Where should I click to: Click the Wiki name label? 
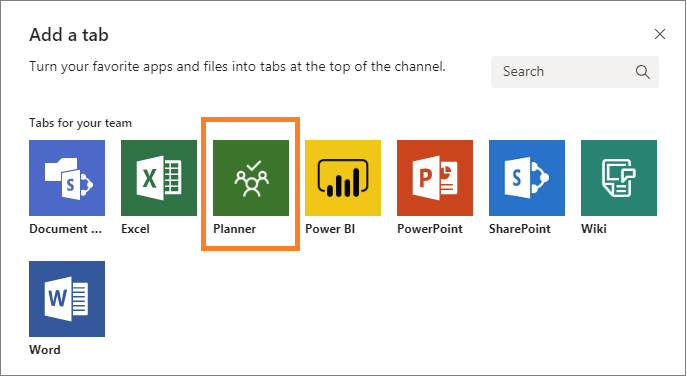coord(594,229)
